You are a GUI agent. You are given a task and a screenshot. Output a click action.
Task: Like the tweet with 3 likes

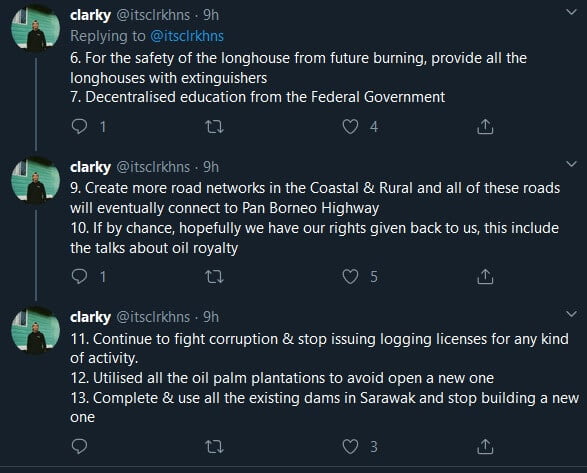(350, 446)
